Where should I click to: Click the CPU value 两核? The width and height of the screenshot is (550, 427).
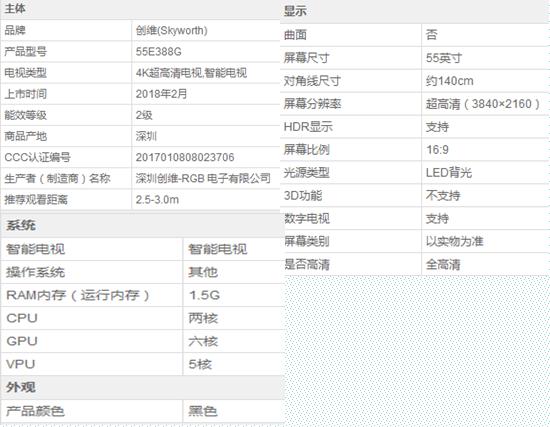203,318
